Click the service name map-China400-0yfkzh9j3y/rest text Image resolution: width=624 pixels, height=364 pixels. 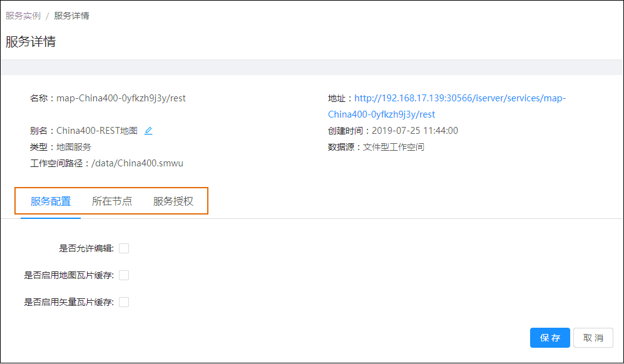pyautogui.click(x=121, y=98)
